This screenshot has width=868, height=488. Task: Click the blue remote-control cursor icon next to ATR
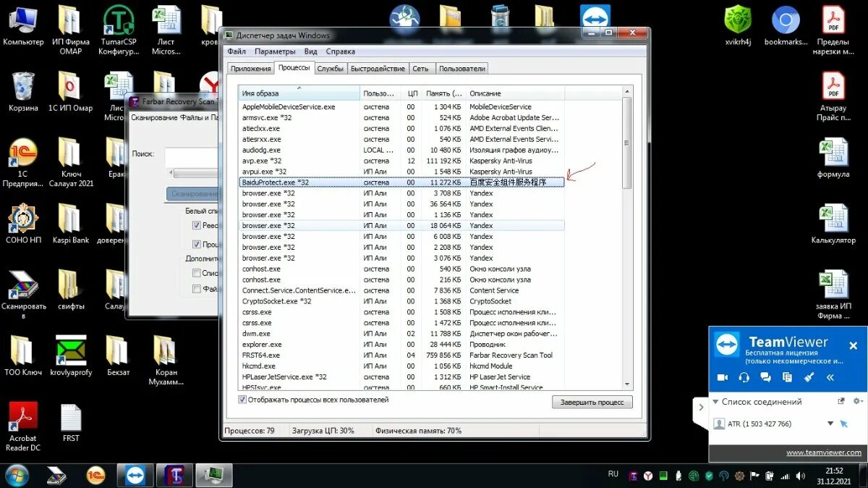point(843,424)
